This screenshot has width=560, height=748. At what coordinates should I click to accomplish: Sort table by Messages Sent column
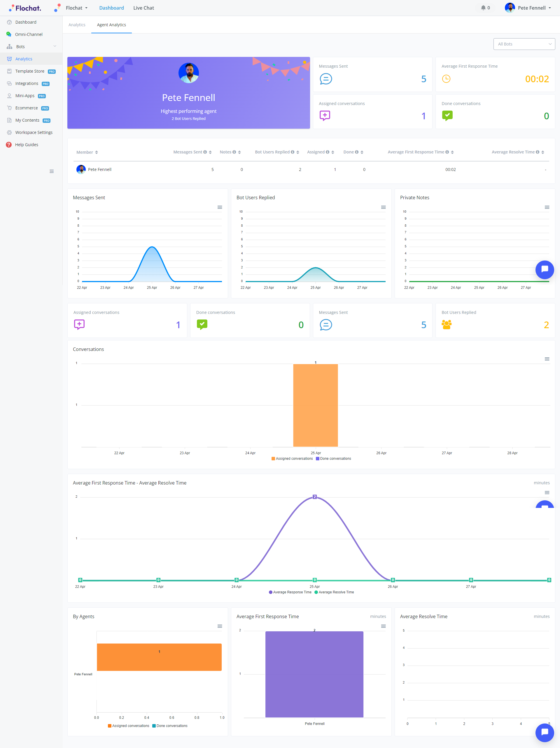[x=210, y=152]
